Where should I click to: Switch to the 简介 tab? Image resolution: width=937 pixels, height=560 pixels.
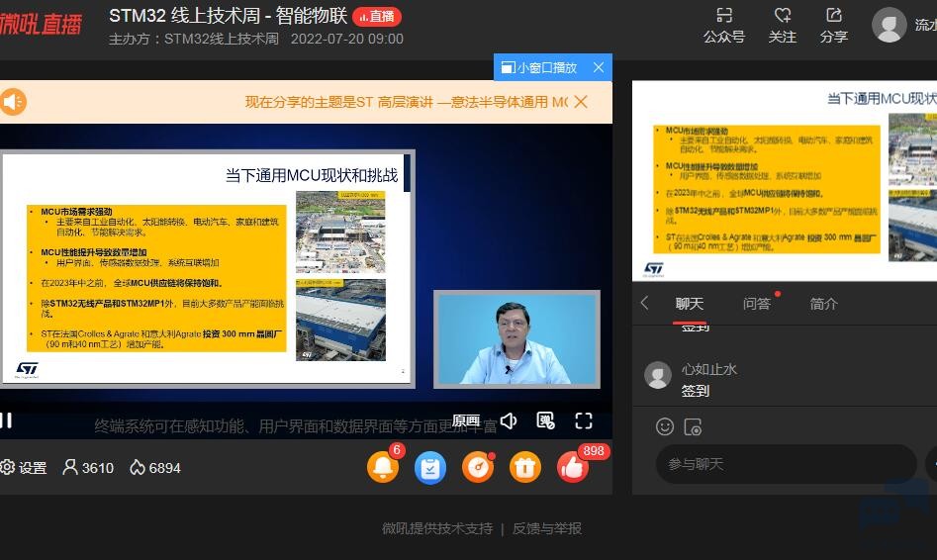point(823,304)
